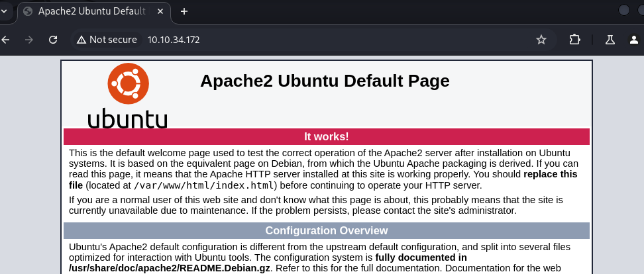Viewport: 644px width, 274px height.
Task: Open the Extensions puzzle icon
Action: (x=574, y=40)
